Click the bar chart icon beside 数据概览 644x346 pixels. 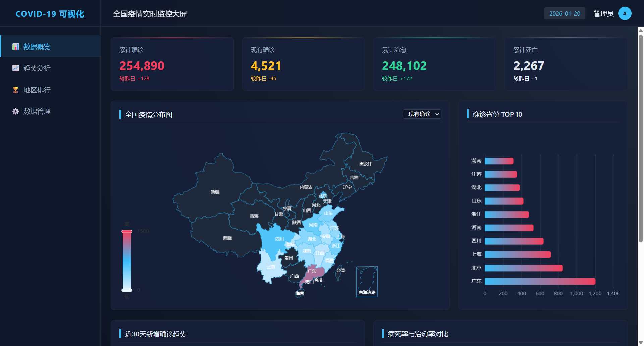pyautogui.click(x=16, y=47)
